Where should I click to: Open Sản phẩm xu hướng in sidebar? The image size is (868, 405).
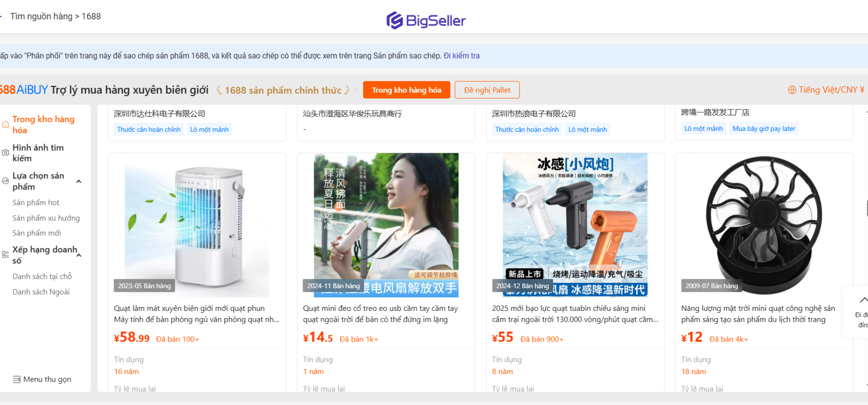(46, 218)
